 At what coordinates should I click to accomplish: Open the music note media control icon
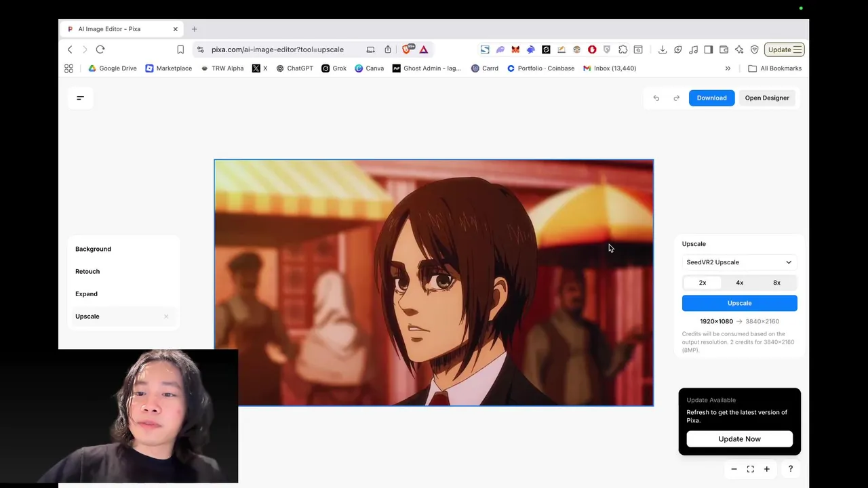tap(693, 49)
